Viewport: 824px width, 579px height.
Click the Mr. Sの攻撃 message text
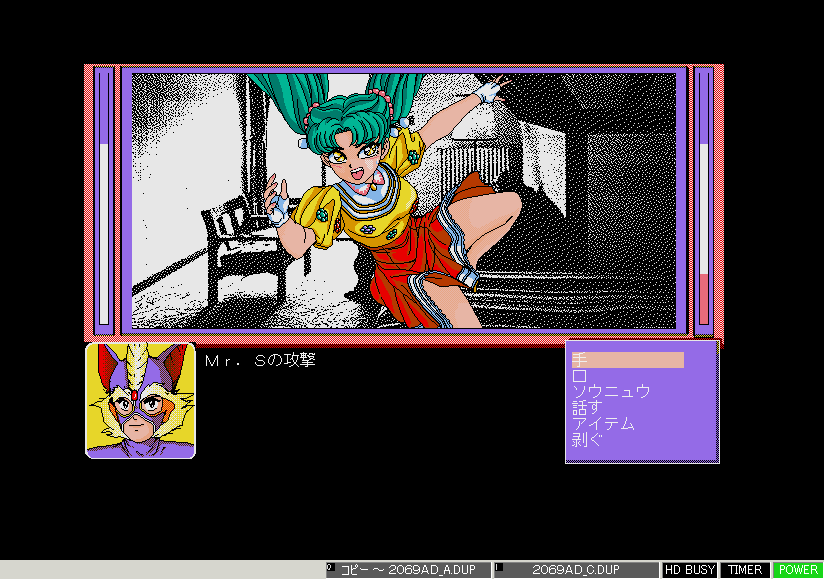pos(259,360)
